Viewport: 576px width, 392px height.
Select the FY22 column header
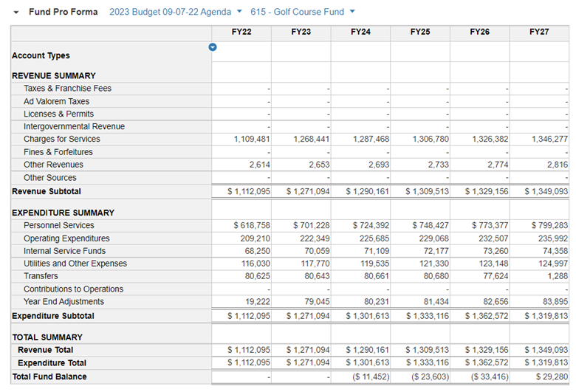(x=241, y=32)
